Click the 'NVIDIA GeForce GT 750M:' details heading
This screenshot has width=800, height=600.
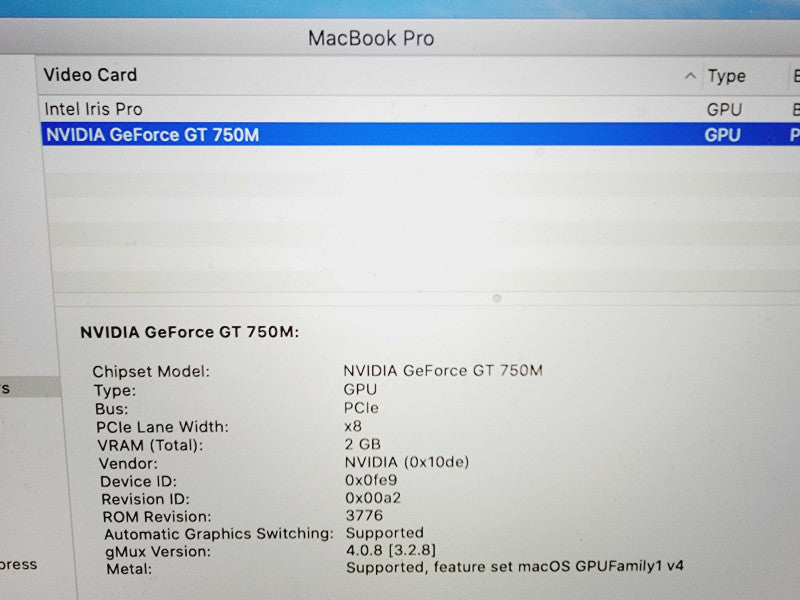point(190,332)
